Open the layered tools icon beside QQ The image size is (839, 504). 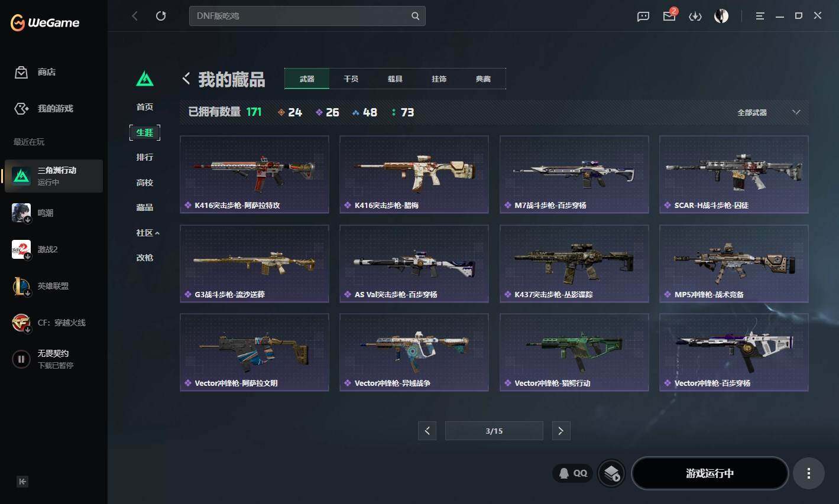pyautogui.click(x=611, y=473)
